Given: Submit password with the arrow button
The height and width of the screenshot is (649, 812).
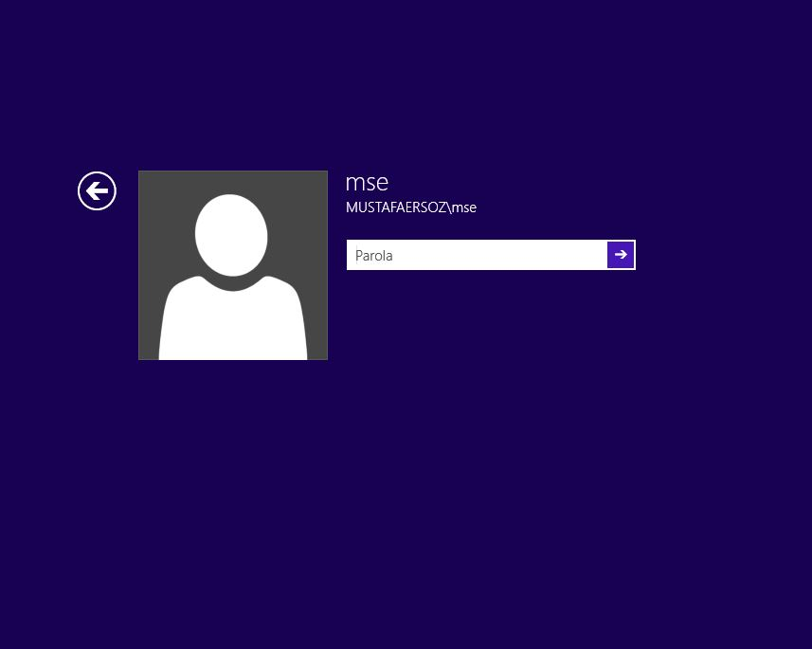Looking at the screenshot, I should tap(621, 254).
